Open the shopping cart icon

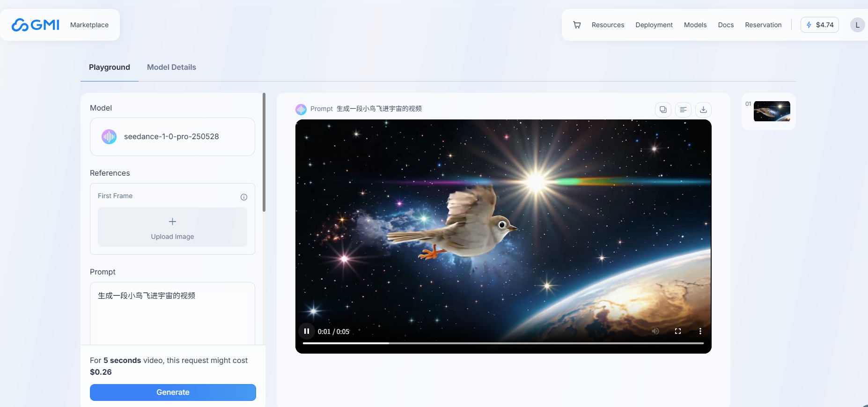tap(577, 25)
